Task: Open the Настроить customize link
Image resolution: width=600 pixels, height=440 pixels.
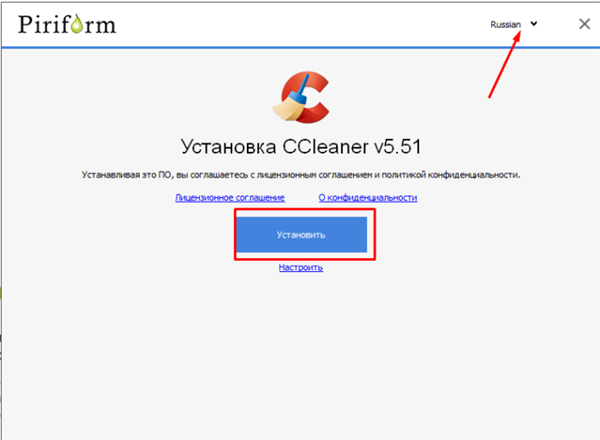Action: (x=301, y=267)
